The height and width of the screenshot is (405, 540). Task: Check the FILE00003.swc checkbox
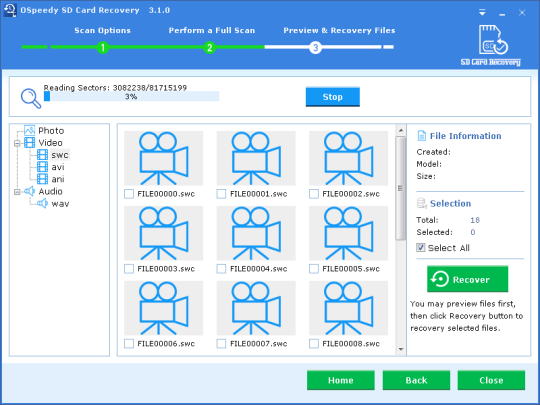(129, 269)
